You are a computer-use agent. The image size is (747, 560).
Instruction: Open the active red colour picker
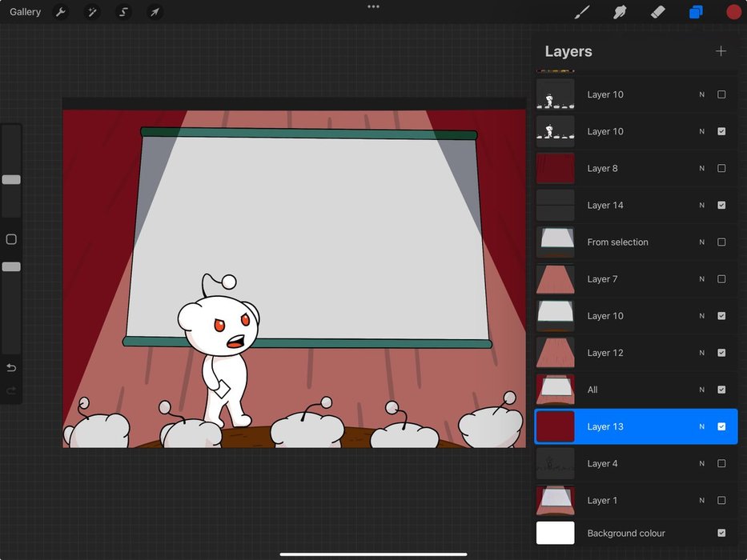(733, 12)
